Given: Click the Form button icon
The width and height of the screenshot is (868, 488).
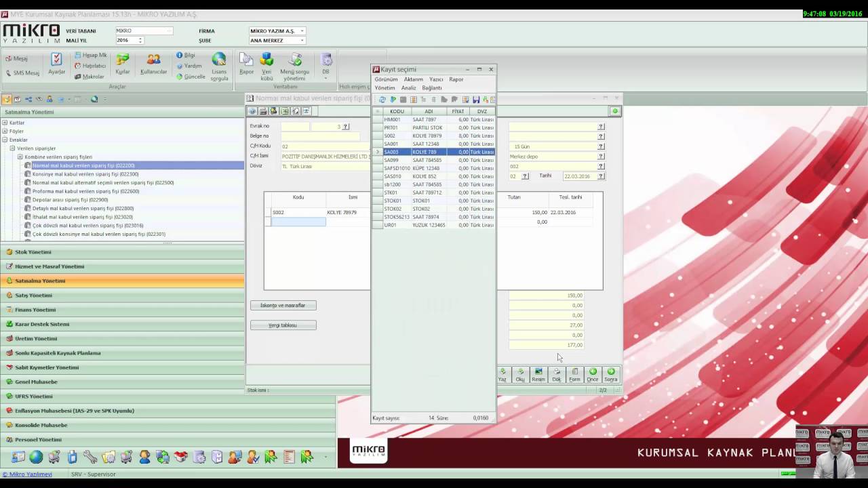Looking at the screenshot, I should tap(574, 375).
